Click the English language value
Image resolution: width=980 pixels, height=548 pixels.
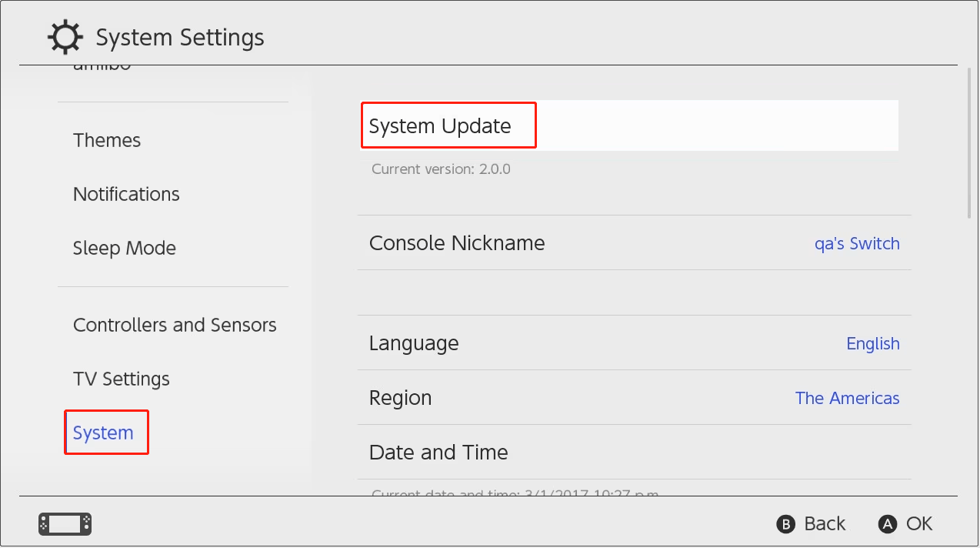pyautogui.click(x=873, y=343)
